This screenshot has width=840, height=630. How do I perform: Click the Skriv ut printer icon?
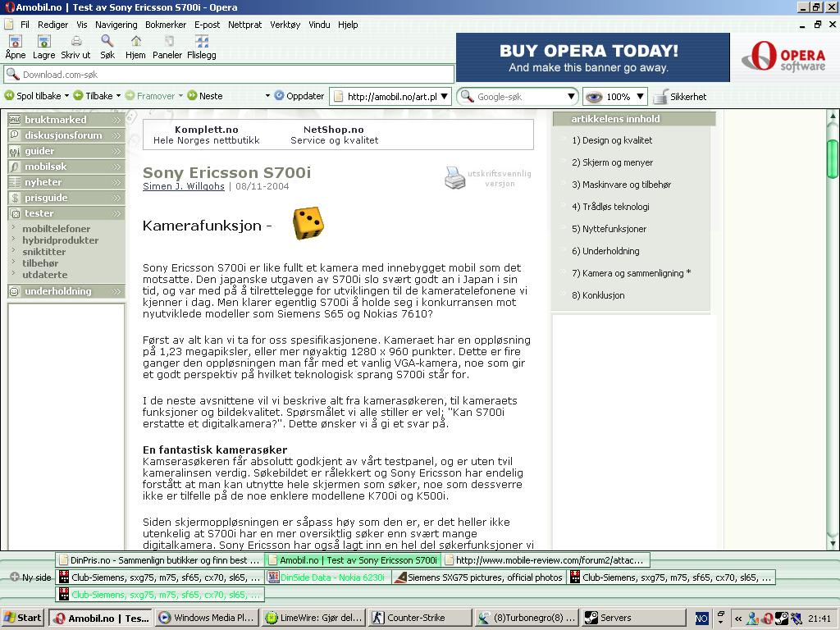pyautogui.click(x=76, y=42)
